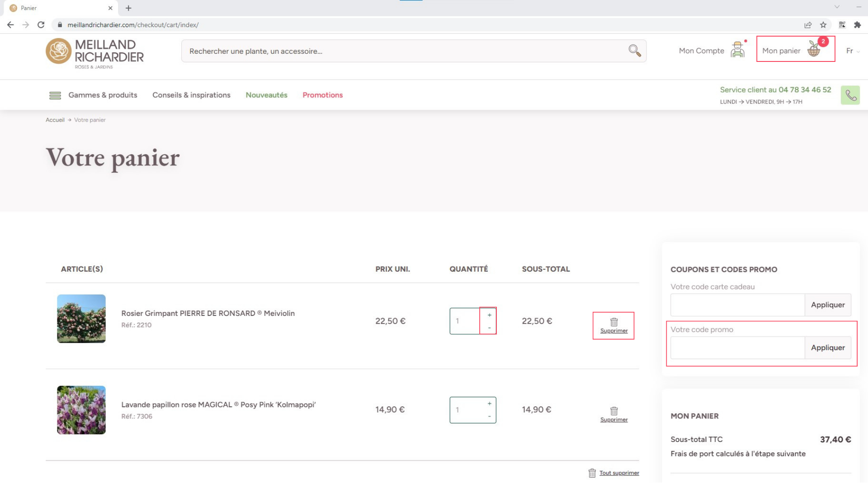868x488 pixels.
Task: Open a new browser tab
Action: tap(128, 8)
